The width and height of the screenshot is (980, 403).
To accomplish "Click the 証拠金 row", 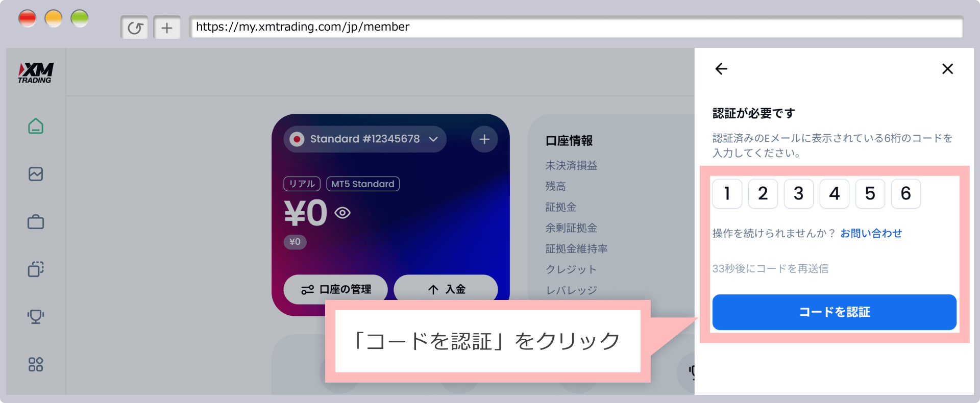I will pos(561,207).
